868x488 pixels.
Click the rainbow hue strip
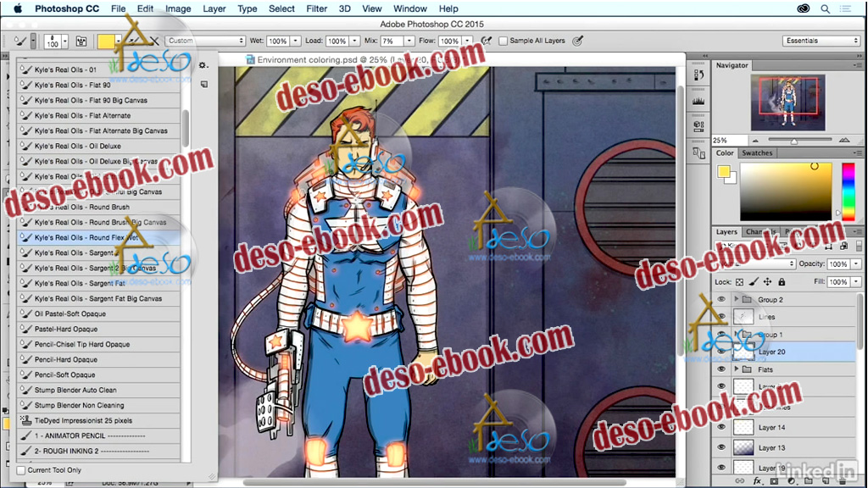[x=847, y=191]
